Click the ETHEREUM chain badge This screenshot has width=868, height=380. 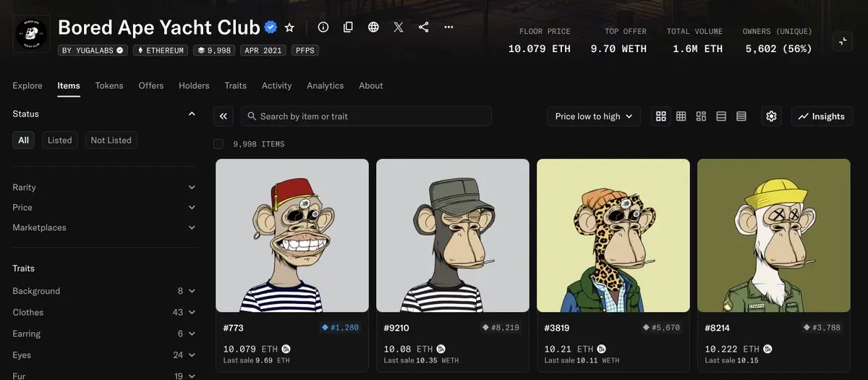pos(161,51)
